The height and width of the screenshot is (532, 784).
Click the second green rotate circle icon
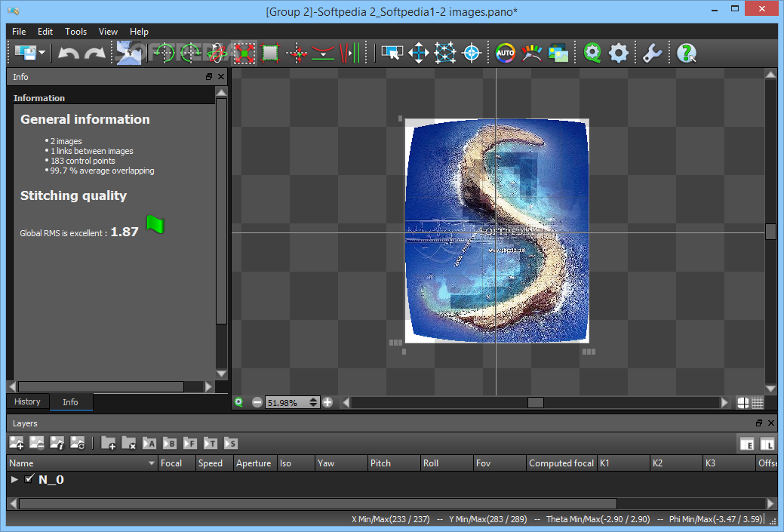[x=190, y=53]
